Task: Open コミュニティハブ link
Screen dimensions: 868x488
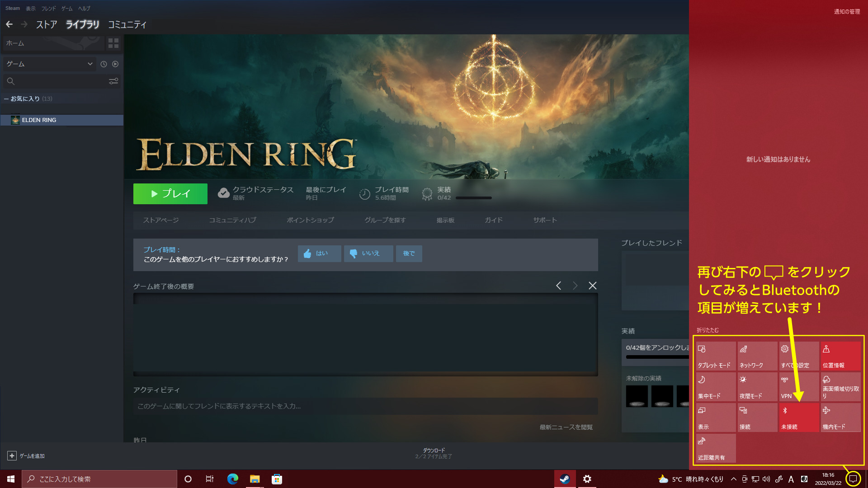Action: pos(232,220)
